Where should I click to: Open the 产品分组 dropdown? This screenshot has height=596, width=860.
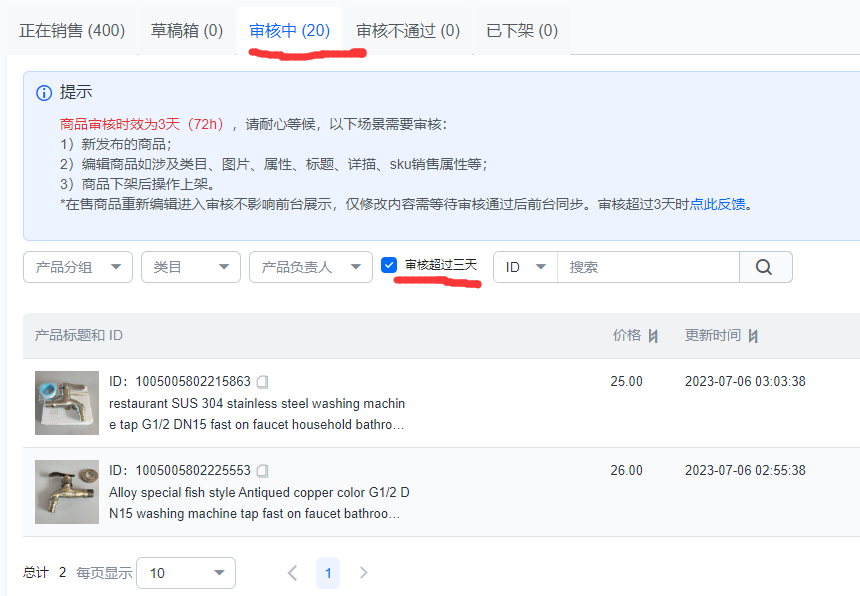point(77,267)
